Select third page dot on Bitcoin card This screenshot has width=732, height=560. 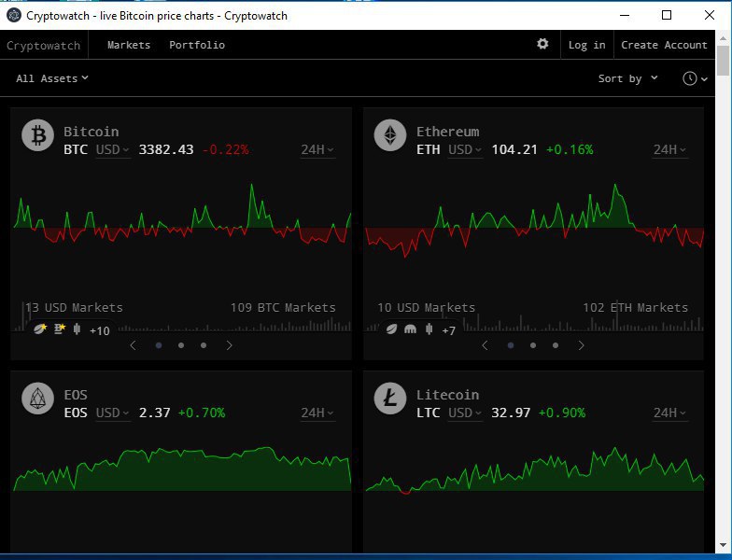coord(204,345)
